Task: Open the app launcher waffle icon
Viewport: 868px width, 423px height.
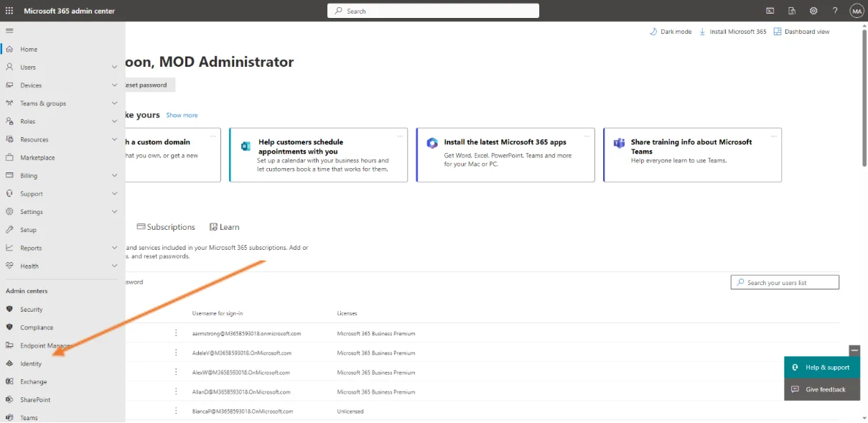Action: [x=9, y=11]
